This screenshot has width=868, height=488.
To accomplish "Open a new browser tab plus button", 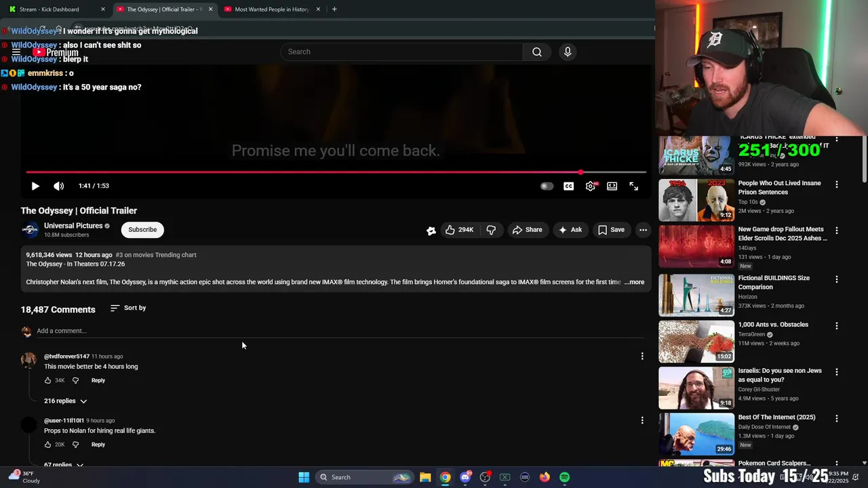I will click(x=334, y=9).
